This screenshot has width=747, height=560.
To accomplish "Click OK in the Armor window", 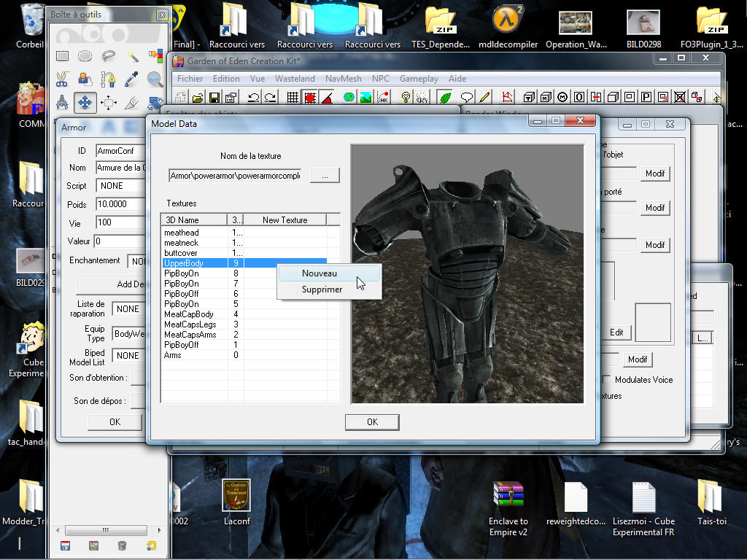I will pos(115,422).
